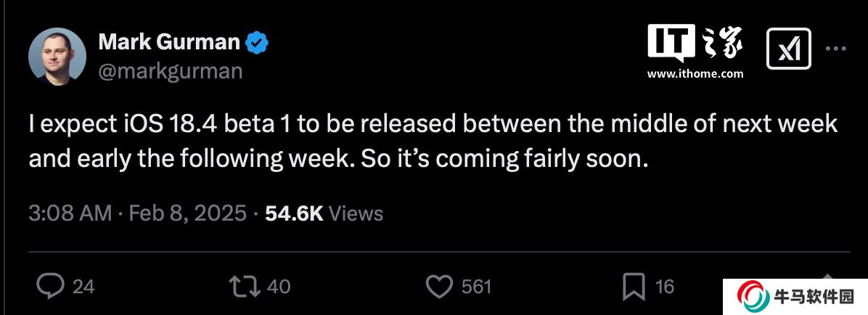The height and width of the screenshot is (315, 868).
Task: Open the three-dot more options menu
Action: (836, 49)
